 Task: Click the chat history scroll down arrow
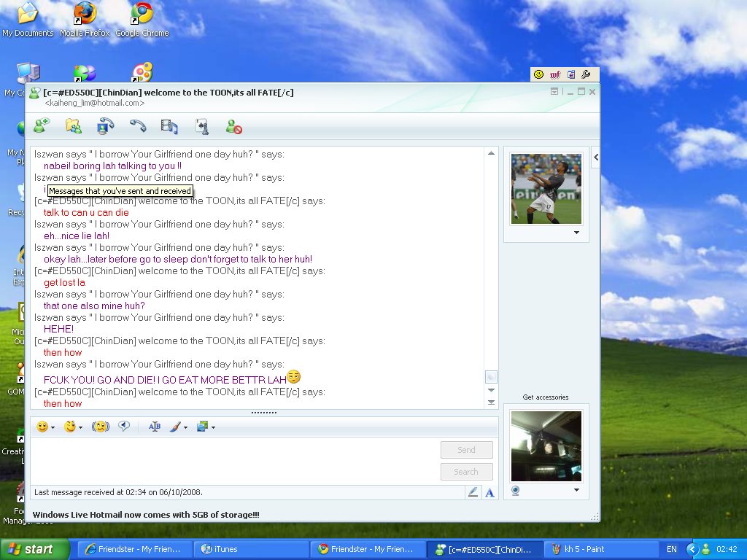491,390
